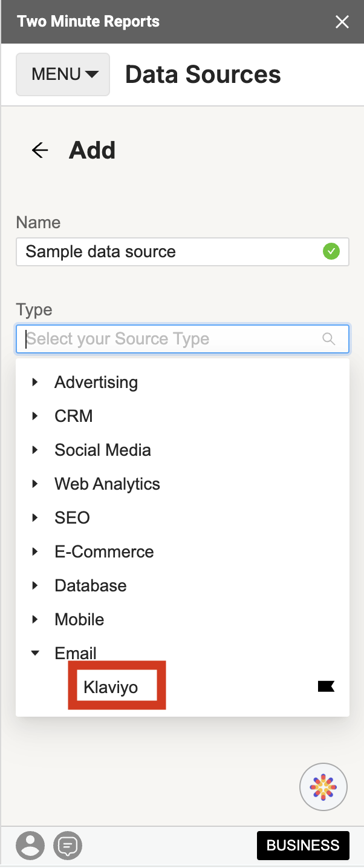
Task: Expand the Mobile category
Action: pyautogui.click(x=34, y=619)
